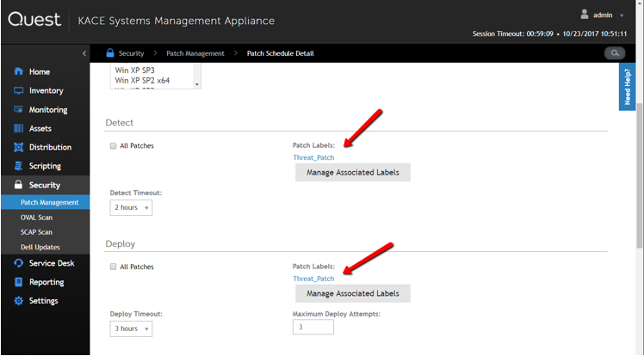644x356 pixels.
Task: Select OVAL Scan in Security submenu
Action: tap(36, 218)
